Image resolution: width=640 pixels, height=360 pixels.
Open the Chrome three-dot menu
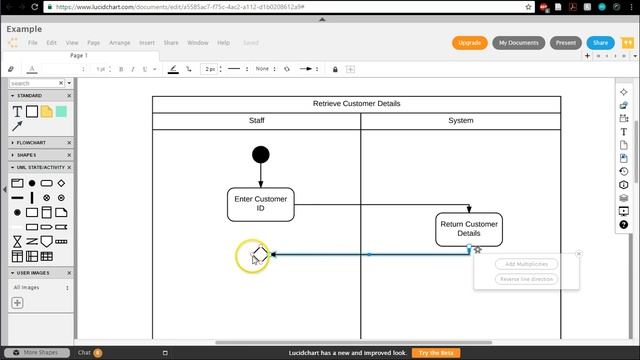(x=631, y=7)
